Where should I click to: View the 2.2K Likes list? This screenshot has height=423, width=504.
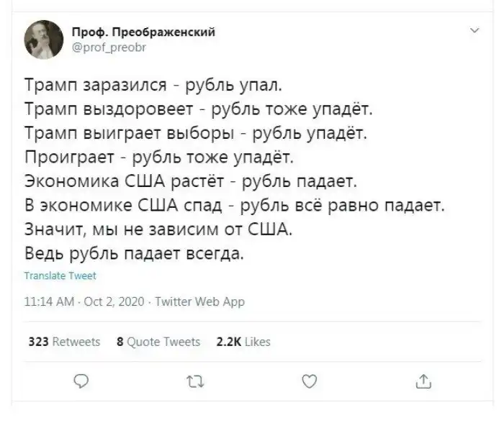[243, 342]
